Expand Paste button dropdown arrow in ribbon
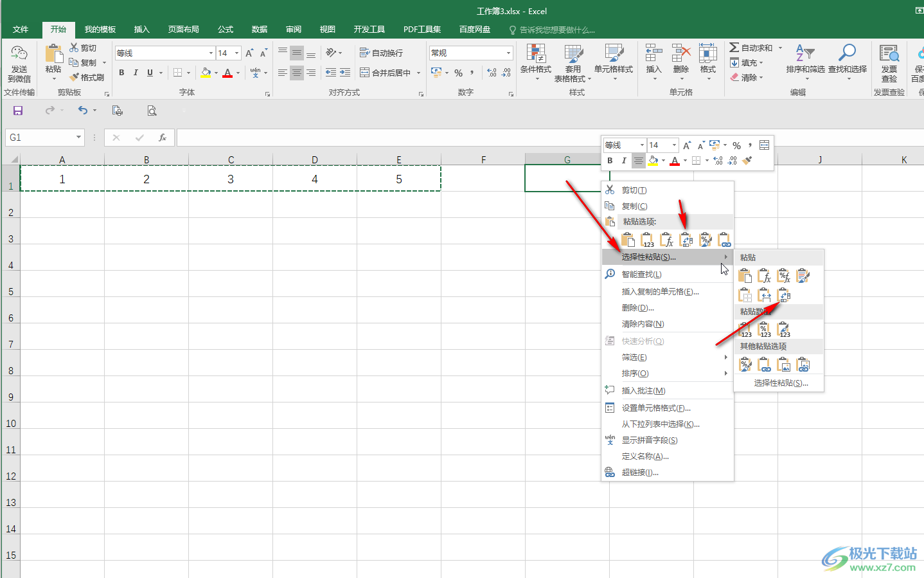This screenshot has height=578, width=924. (53, 78)
